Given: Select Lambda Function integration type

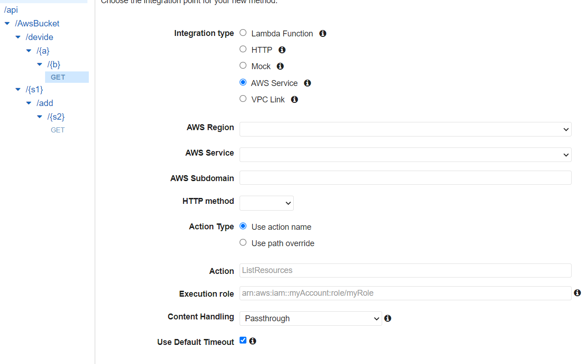Looking at the screenshot, I should pyautogui.click(x=243, y=33).
